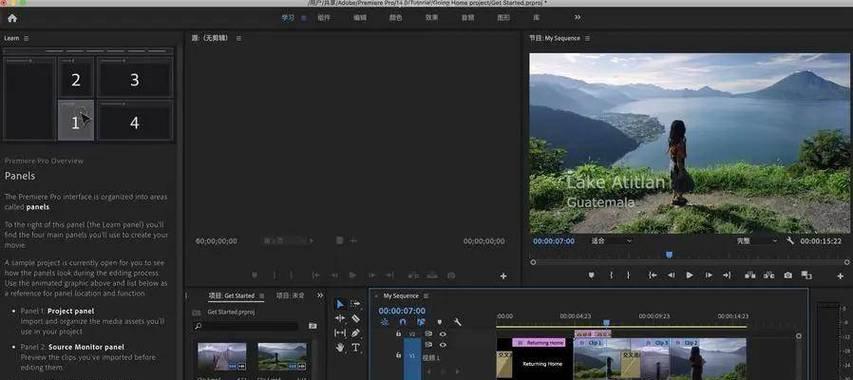
Task: Switch to 效果 workspace
Action: tap(431, 17)
